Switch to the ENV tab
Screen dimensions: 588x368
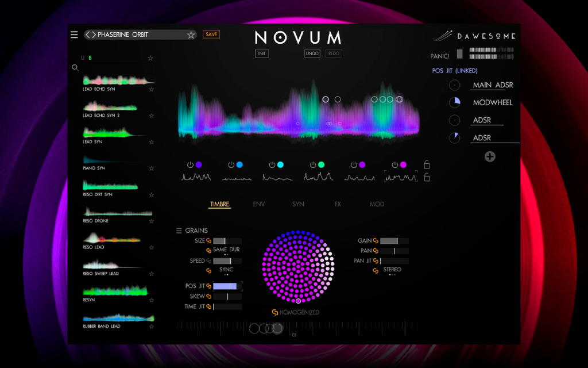click(259, 204)
